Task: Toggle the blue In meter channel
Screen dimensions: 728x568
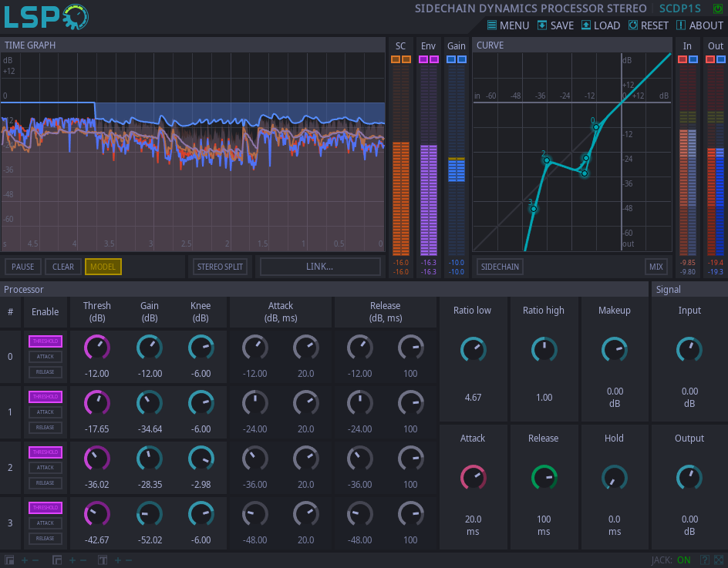Action: [693, 59]
